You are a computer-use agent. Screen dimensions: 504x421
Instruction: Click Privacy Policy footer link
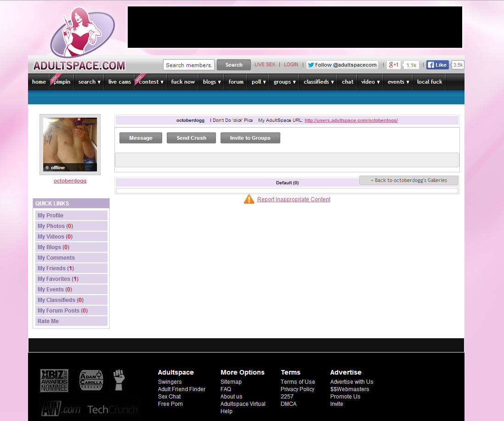(297, 389)
